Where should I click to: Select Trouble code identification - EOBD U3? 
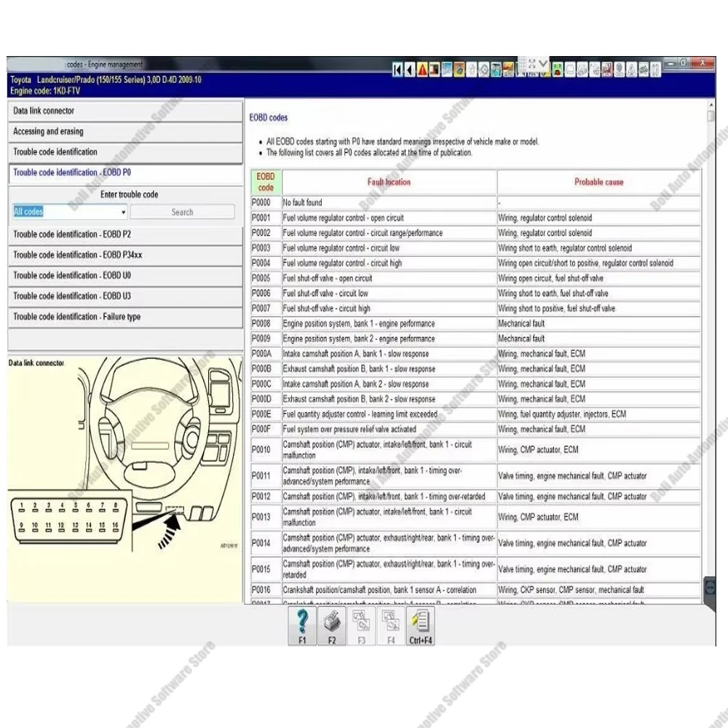pos(125,296)
